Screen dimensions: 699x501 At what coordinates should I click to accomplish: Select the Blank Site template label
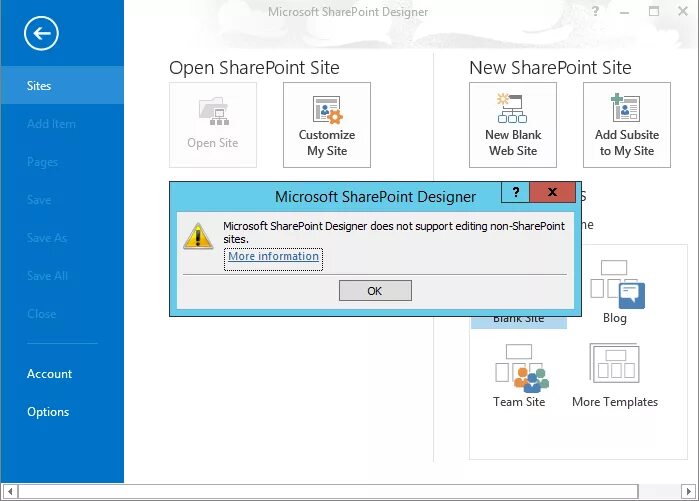point(518,320)
